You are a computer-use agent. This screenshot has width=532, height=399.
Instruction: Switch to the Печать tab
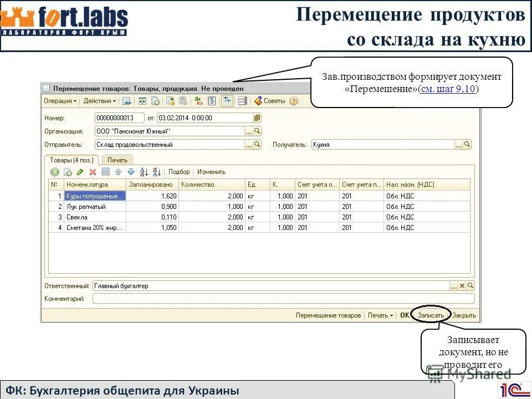coord(117,160)
